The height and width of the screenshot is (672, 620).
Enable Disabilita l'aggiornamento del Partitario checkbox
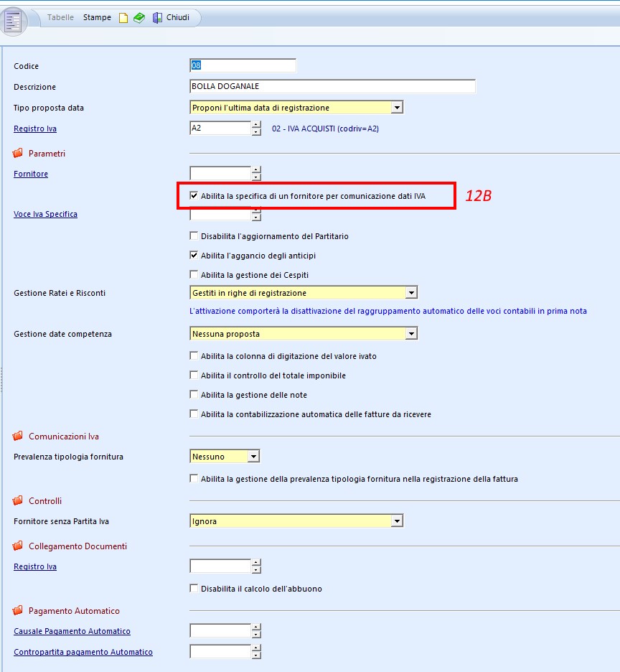click(194, 235)
